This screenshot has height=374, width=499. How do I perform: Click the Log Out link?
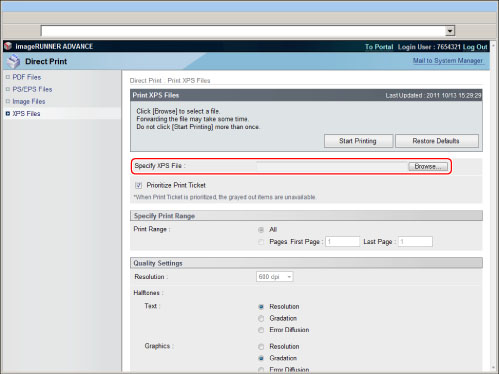pyautogui.click(x=475, y=47)
